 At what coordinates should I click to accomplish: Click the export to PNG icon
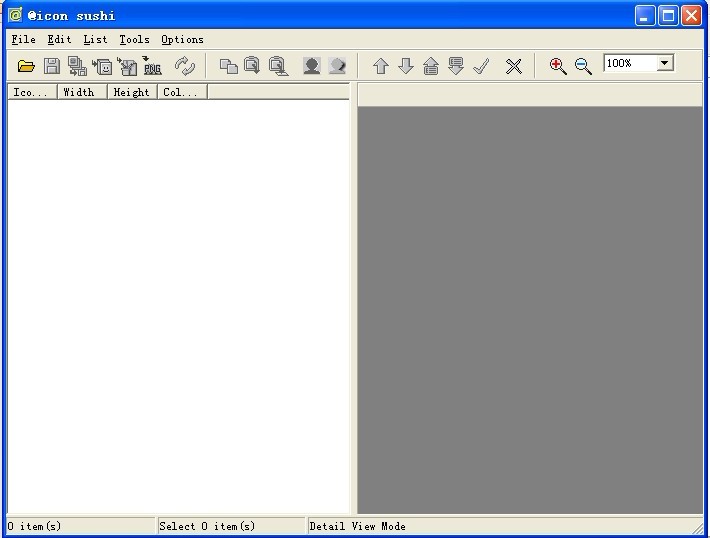(x=152, y=66)
